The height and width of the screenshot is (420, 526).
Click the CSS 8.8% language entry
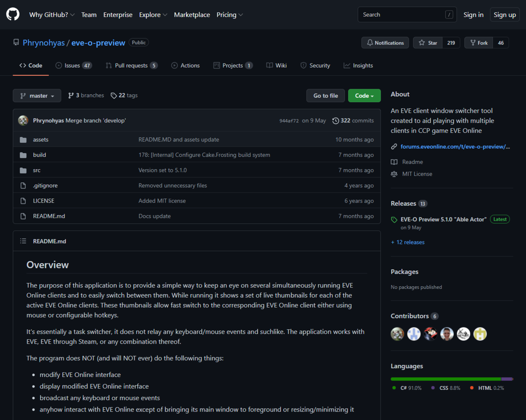[446, 388]
